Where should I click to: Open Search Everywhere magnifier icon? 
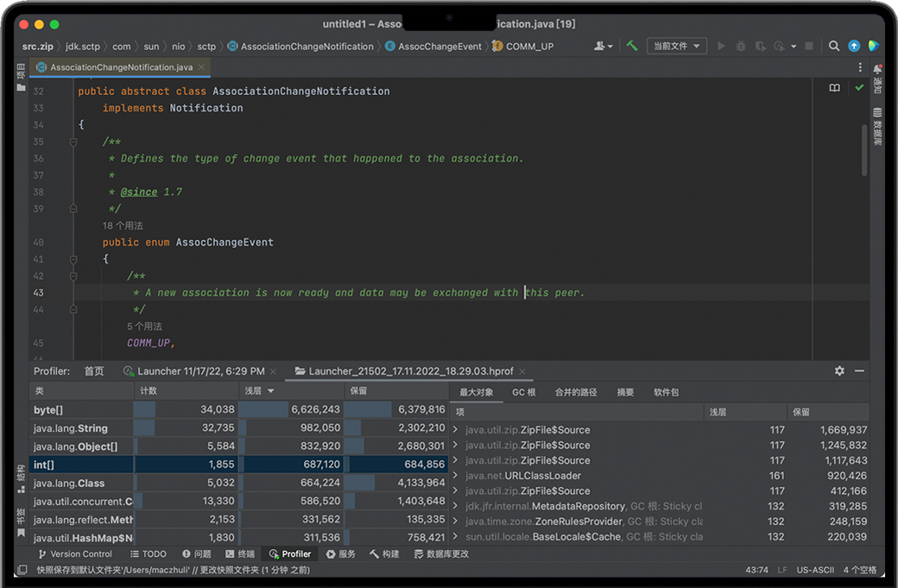(834, 46)
